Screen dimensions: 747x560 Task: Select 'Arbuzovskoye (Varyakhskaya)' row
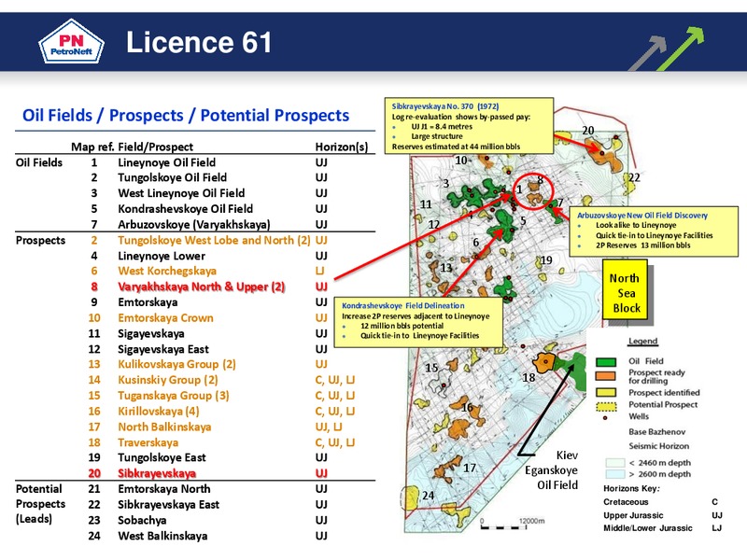coord(195,224)
